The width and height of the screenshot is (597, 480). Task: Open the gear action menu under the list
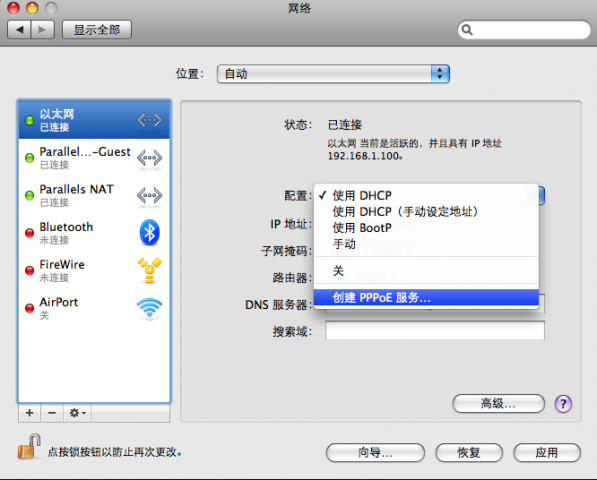(77, 413)
